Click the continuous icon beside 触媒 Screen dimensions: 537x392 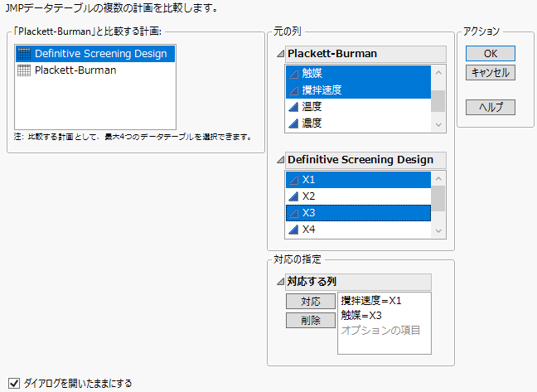coord(293,73)
